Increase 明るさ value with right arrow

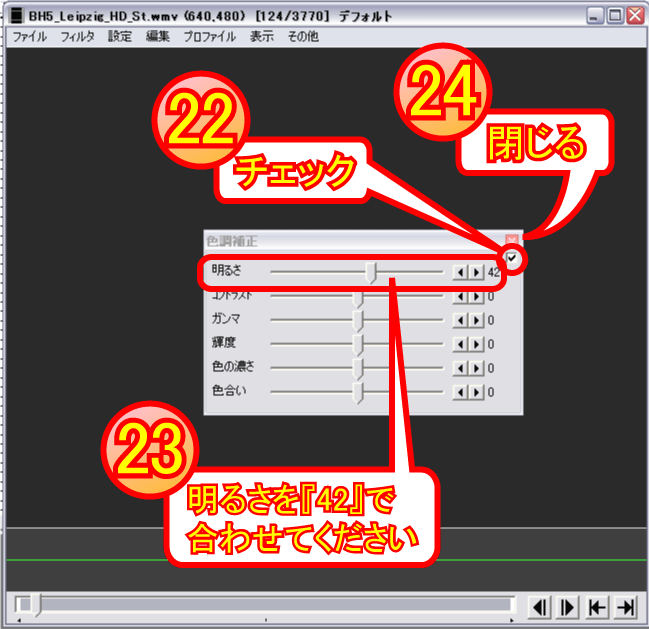[476, 272]
